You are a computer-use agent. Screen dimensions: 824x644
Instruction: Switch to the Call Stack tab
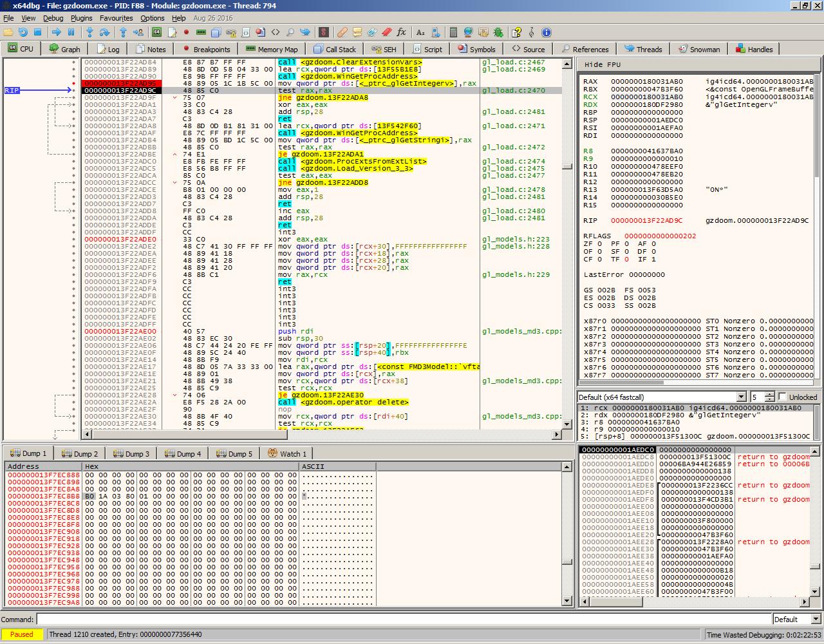[335, 49]
